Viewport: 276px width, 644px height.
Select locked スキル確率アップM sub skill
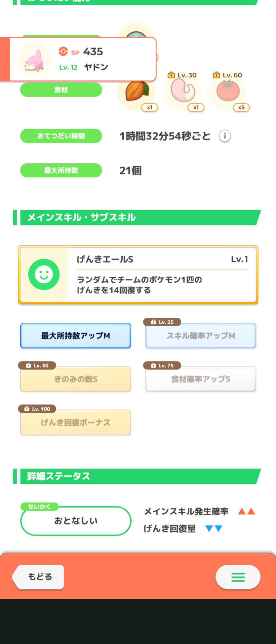pos(201,336)
